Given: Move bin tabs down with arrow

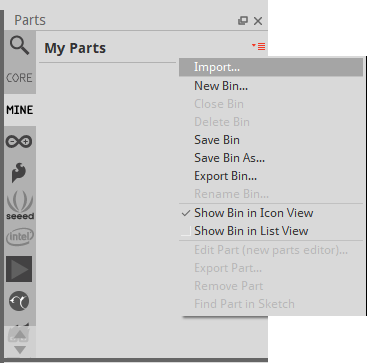Looking at the screenshot, I should [20, 350].
